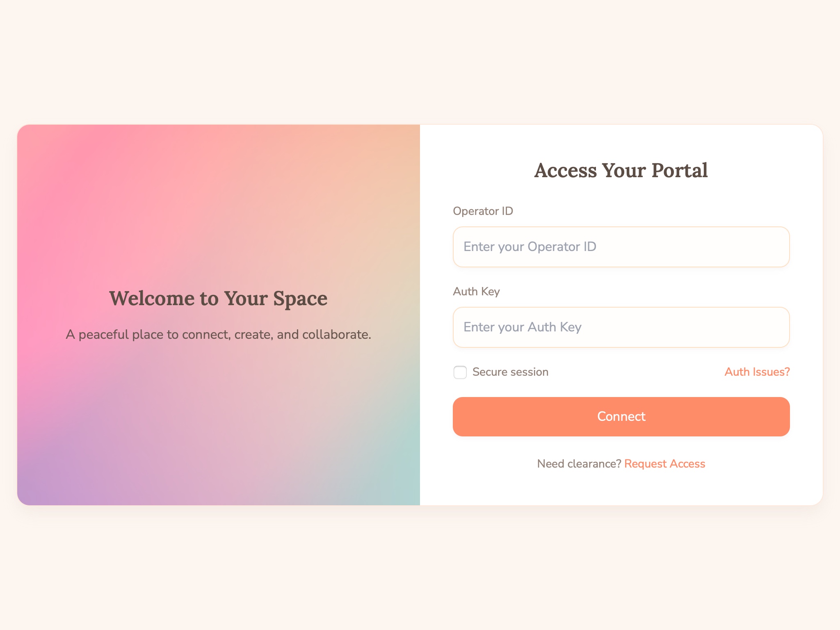Click the Secure session label text

510,372
